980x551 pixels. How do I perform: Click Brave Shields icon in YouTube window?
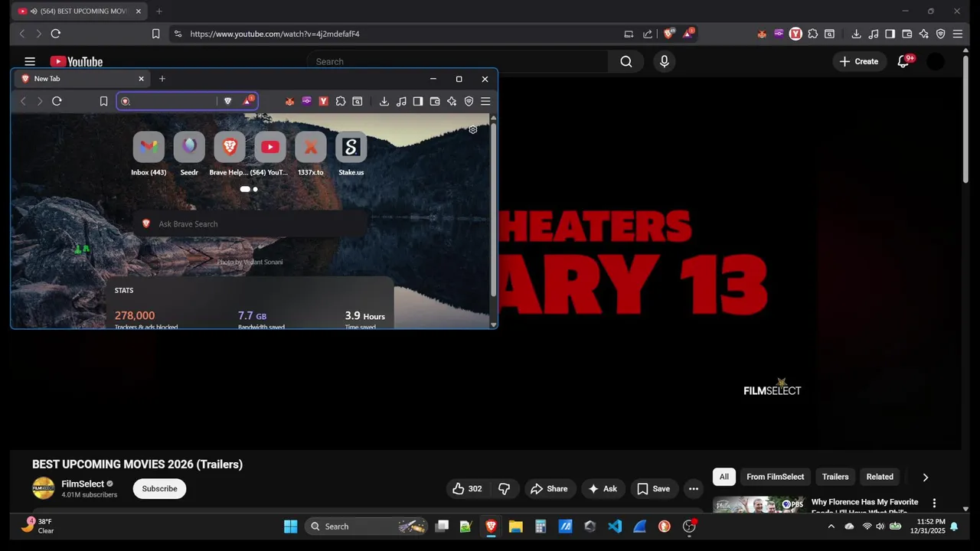tap(668, 34)
